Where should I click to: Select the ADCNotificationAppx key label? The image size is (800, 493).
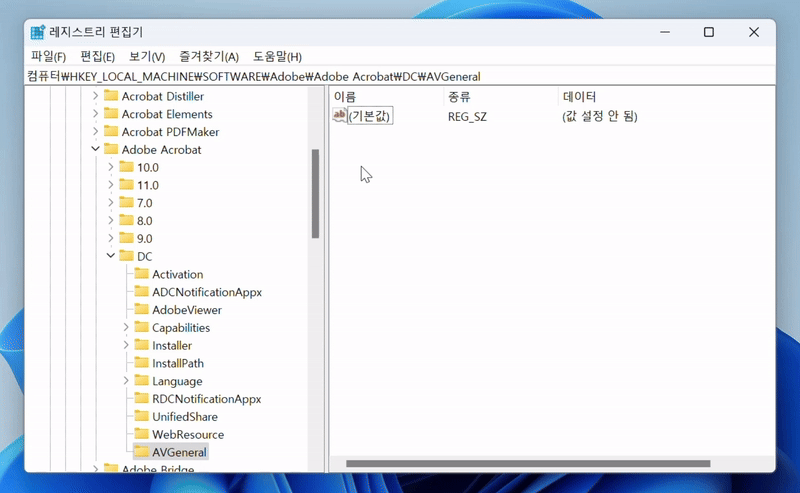(207, 292)
